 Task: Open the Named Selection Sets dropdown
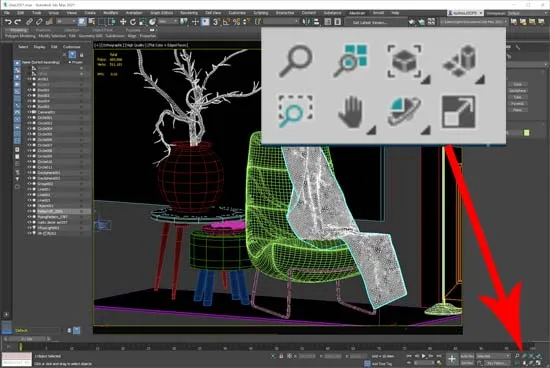[x=281, y=22]
